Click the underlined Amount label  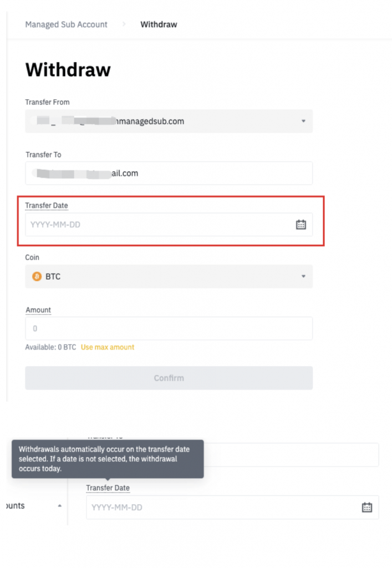point(38,310)
